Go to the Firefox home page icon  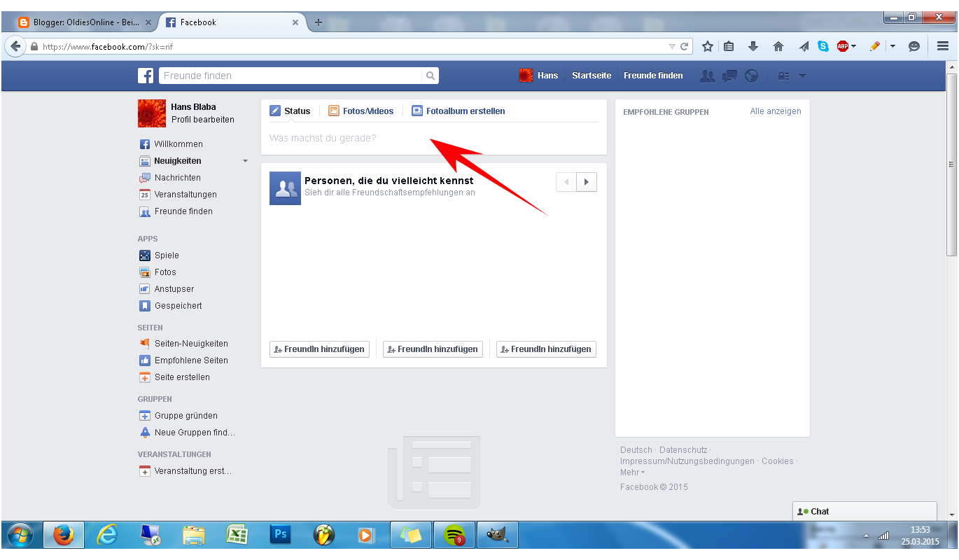click(x=778, y=46)
